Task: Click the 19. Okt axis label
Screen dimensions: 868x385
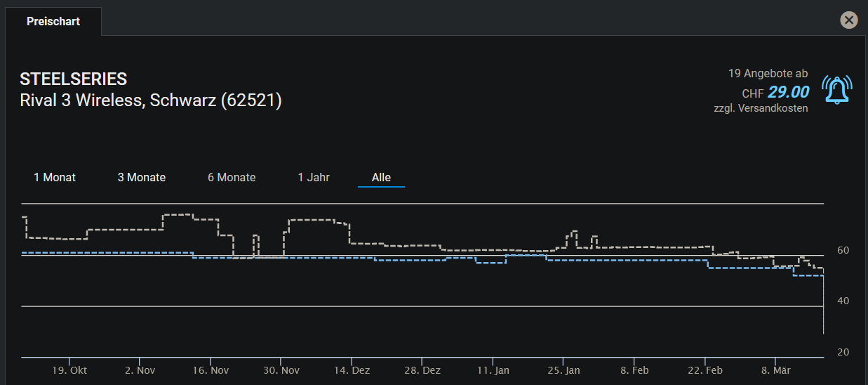Action: click(69, 370)
